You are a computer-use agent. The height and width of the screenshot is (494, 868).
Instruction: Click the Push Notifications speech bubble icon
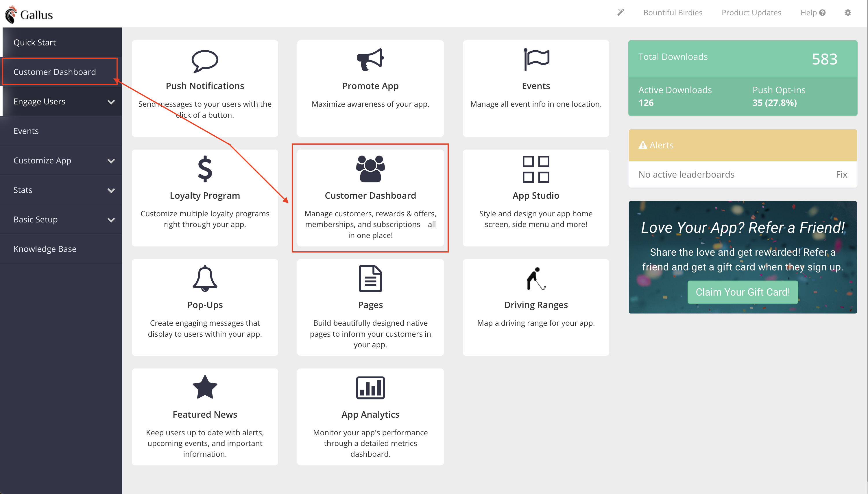tap(205, 61)
